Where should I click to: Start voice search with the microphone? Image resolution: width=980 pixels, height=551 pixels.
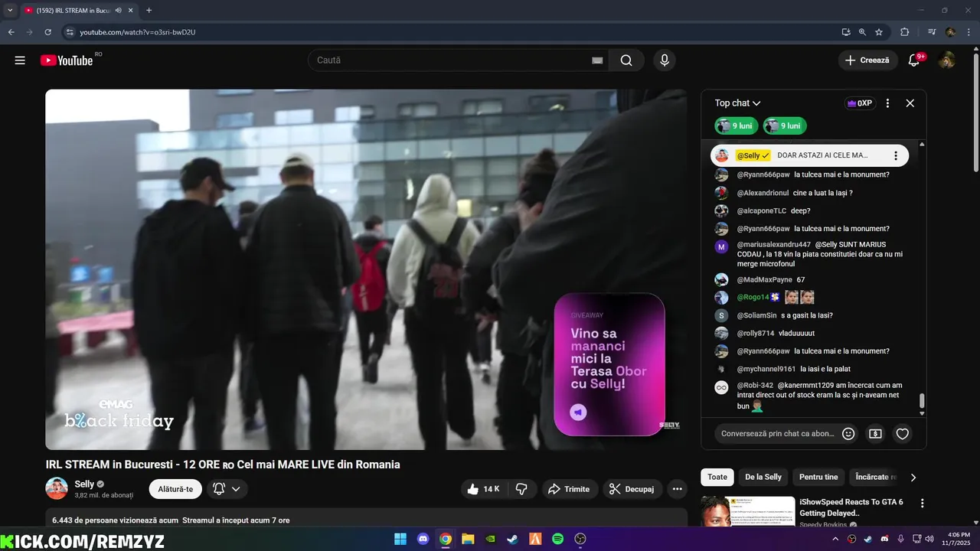click(665, 60)
